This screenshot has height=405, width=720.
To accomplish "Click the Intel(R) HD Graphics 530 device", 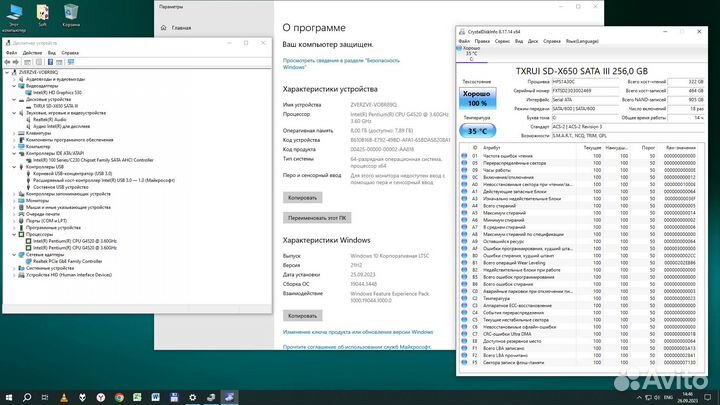I will pyautogui.click(x=57, y=93).
